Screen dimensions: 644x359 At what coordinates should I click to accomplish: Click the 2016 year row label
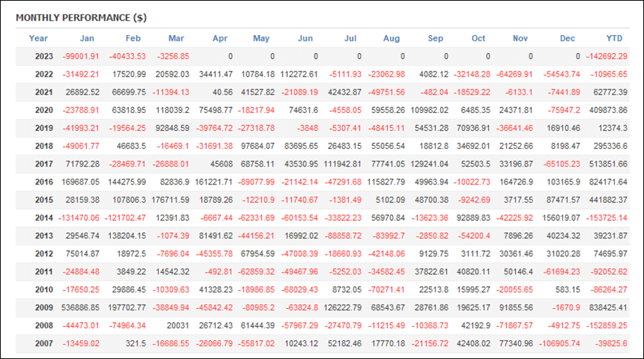pos(44,182)
